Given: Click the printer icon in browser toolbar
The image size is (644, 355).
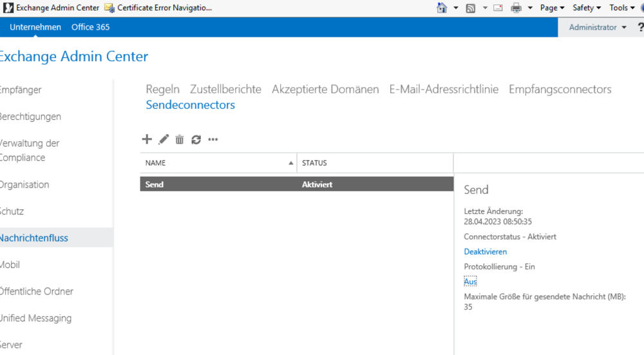Looking at the screenshot, I should [x=516, y=8].
